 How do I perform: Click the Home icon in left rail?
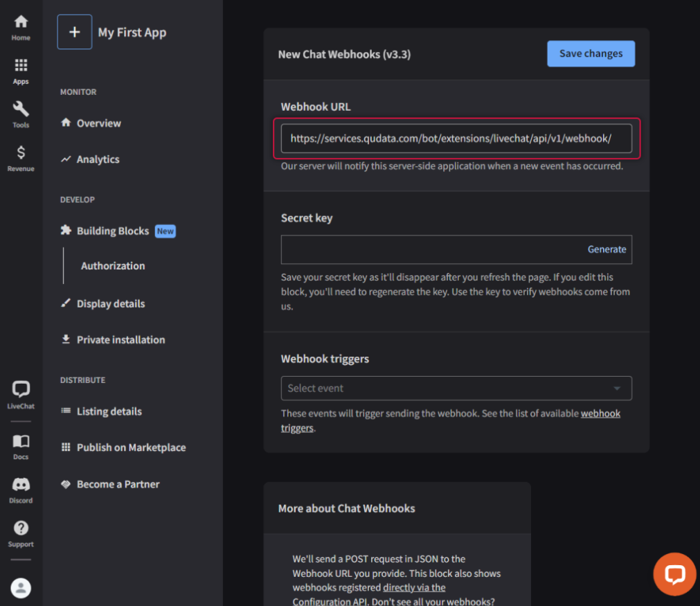point(21,23)
